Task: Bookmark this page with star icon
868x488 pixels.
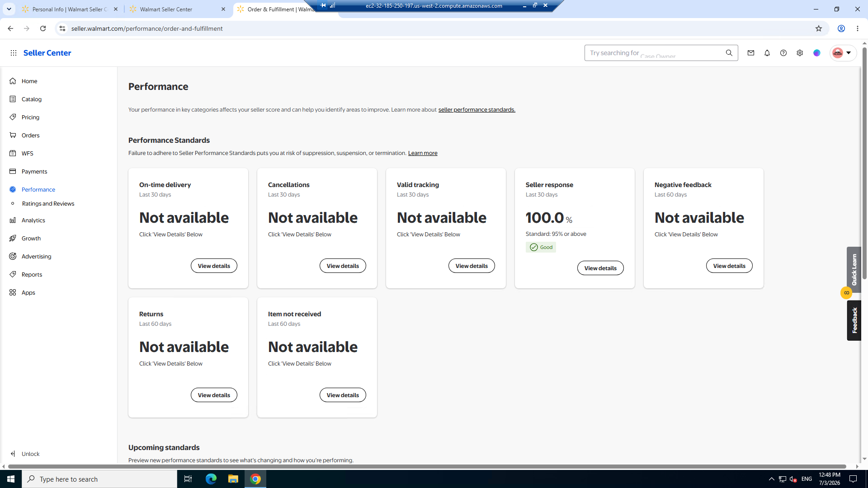Action: point(819,28)
